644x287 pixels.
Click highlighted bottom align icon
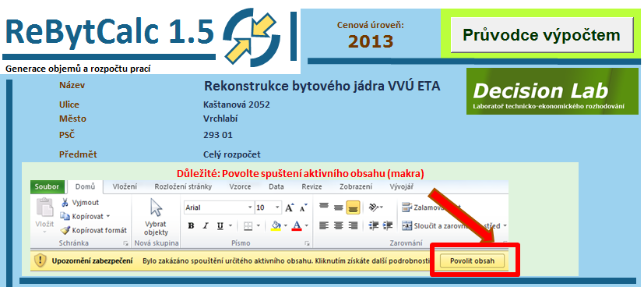pyautogui.click(x=354, y=207)
